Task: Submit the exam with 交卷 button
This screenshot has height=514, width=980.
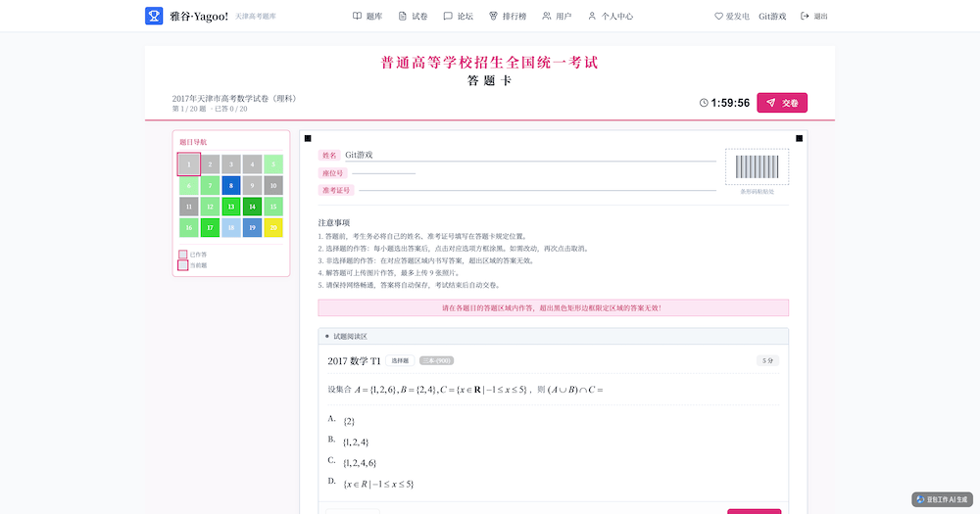Action: click(782, 103)
